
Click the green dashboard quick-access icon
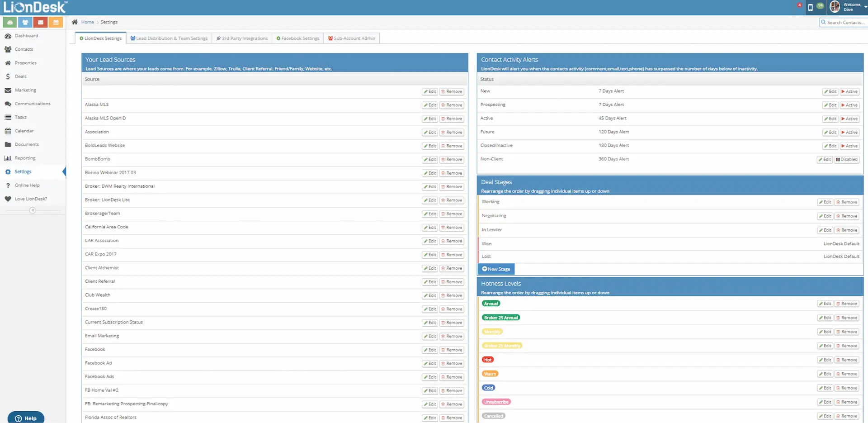click(x=9, y=22)
